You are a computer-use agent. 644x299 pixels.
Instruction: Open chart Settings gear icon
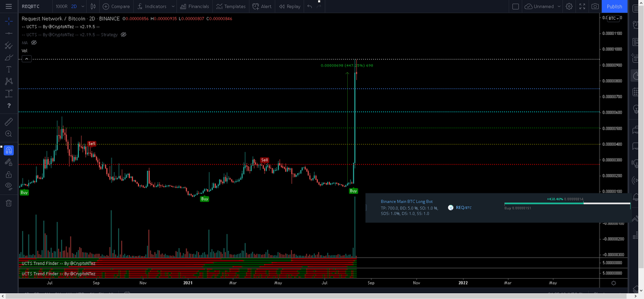[x=569, y=6]
